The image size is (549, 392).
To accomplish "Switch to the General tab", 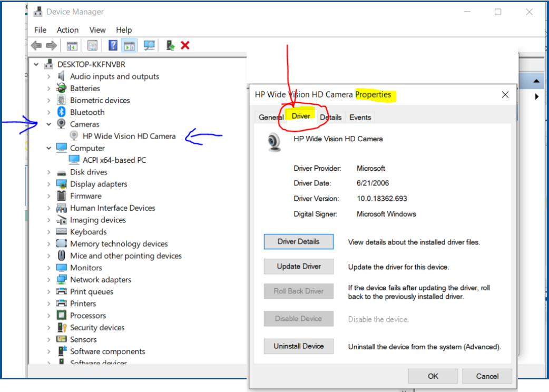I will point(270,117).
